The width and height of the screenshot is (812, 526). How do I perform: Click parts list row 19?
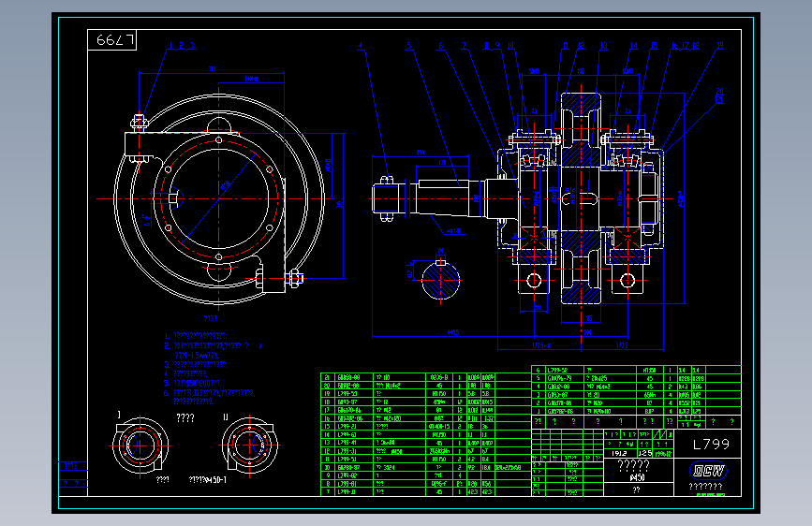click(426, 393)
